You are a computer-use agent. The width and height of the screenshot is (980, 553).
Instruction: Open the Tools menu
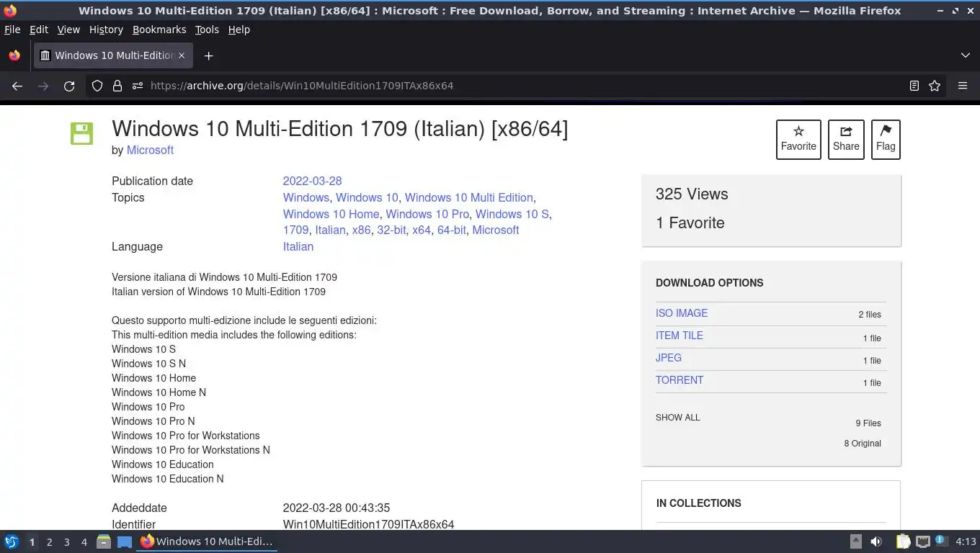coord(207,30)
